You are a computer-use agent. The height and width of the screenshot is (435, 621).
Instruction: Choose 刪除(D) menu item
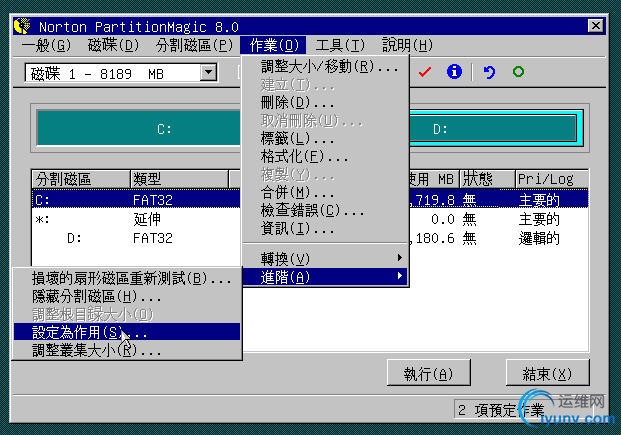click(326, 103)
